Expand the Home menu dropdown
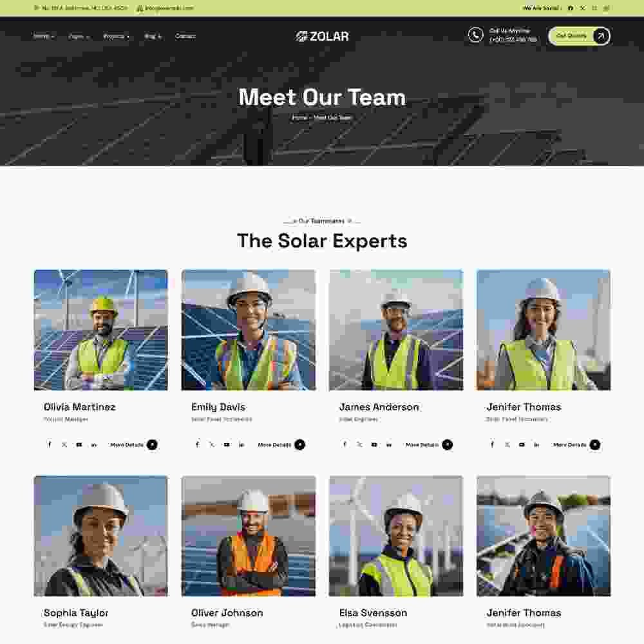This screenshot has width=644, height=644. pyautogui.click(x=44, y=36)
